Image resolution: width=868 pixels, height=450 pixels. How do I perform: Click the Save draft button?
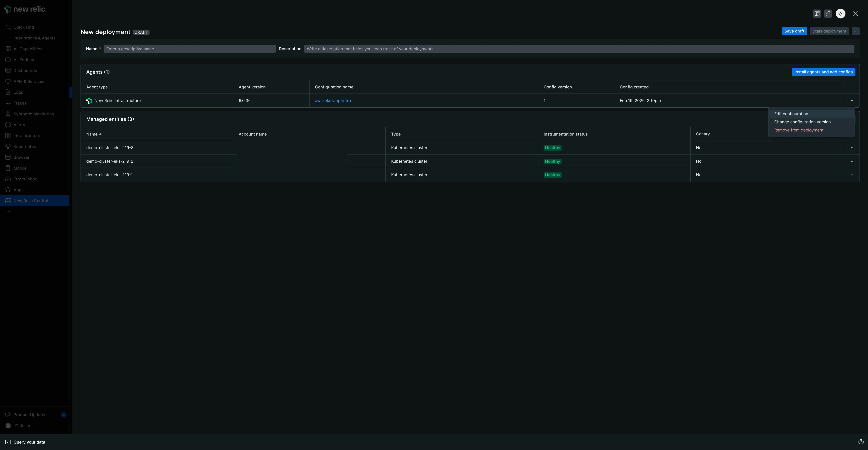794,31
